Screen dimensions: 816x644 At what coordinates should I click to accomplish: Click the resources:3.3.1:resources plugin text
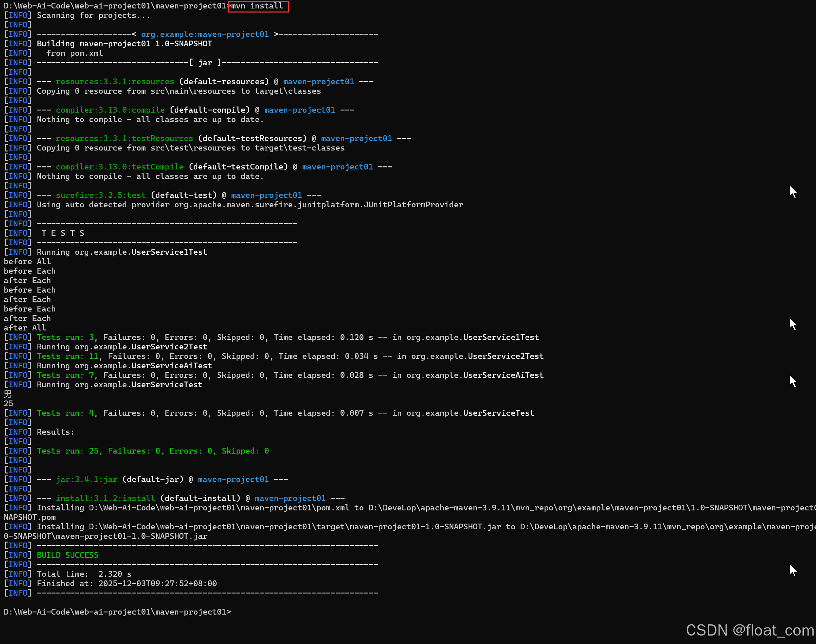(115, 82)
